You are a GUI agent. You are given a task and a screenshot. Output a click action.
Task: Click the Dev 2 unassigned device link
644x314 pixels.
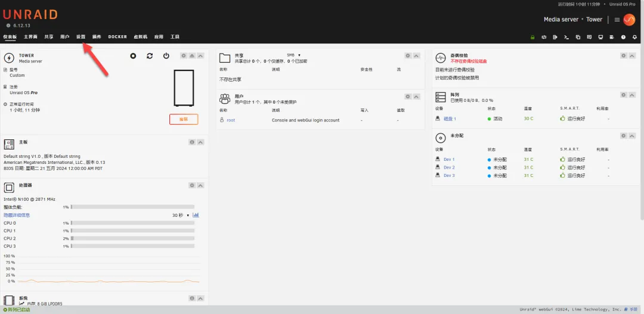[x=449, y=167]
